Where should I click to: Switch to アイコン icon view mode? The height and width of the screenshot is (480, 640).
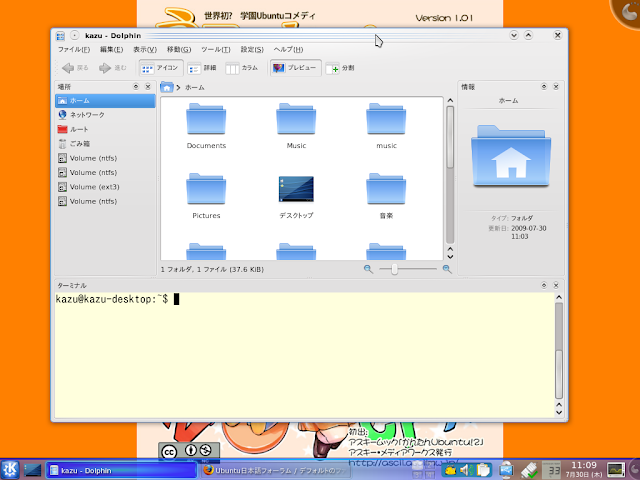[x=160, y=68]
